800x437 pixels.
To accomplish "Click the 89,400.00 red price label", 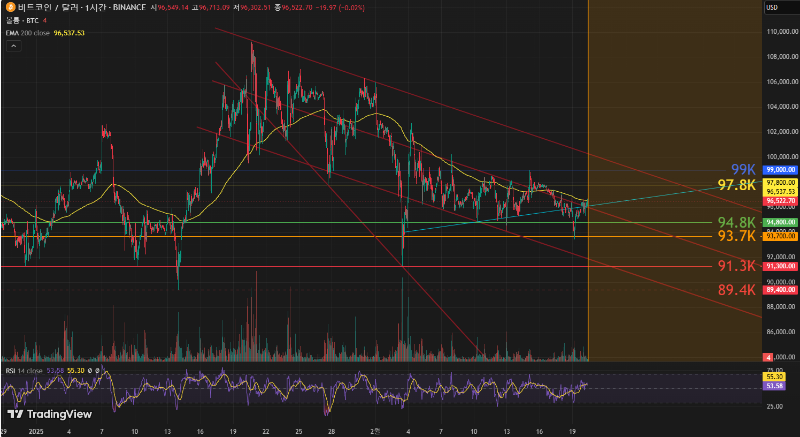I will point(778,290).
